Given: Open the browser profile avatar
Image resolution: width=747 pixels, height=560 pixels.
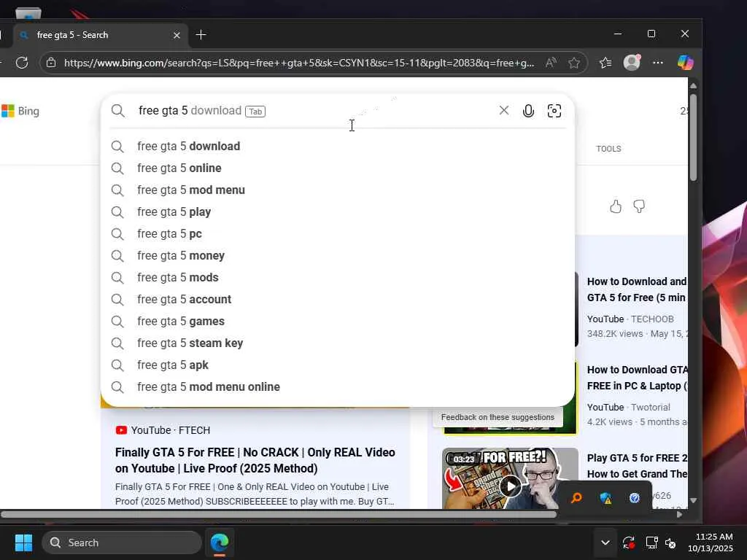Looking at the screenshot, I should pyautogui.click(x=632, y=63).
